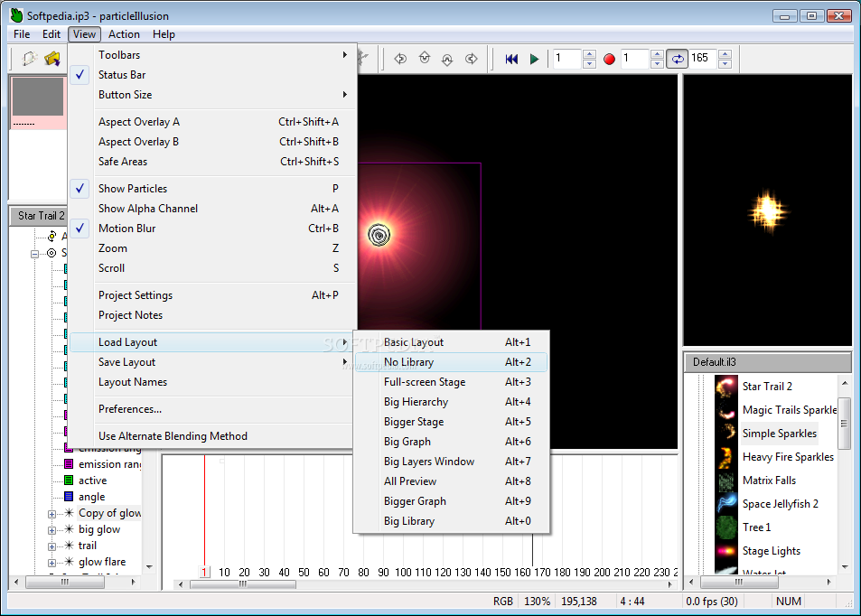Click the yellow Open folder toolbar icon
Image resolution: width=861 pixels, height=616 pixels.
[52, 58]
